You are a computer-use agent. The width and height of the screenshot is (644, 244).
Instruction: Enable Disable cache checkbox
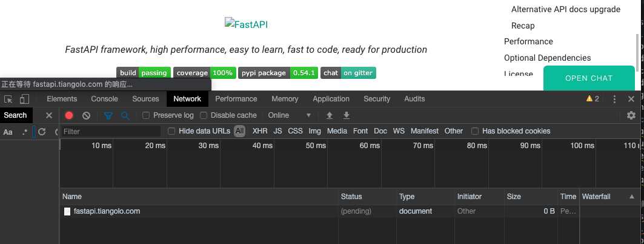pyautogui.click(x=204, y=115)
